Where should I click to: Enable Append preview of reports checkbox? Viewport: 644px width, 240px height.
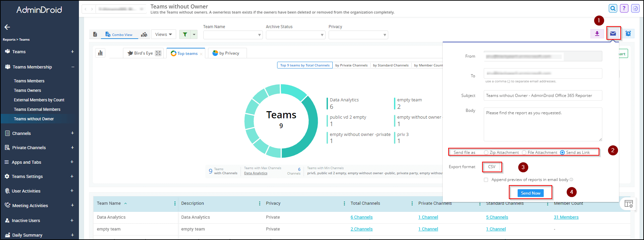pyautogui.click(x=486, y=180)
